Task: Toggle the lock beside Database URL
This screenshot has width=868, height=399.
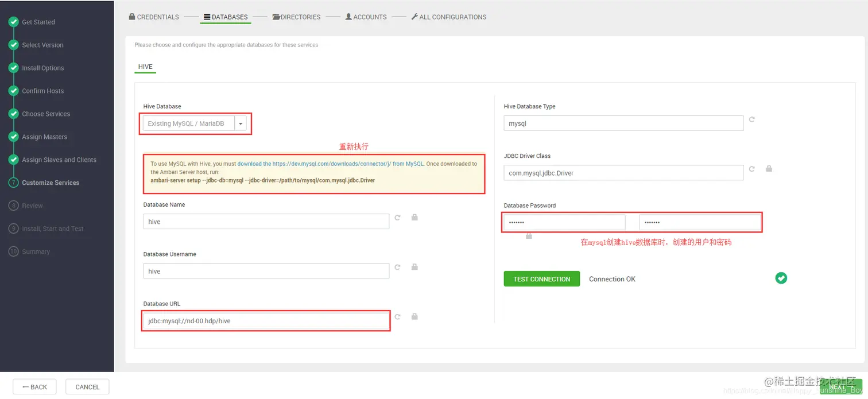Action: [x=414, y=316]
